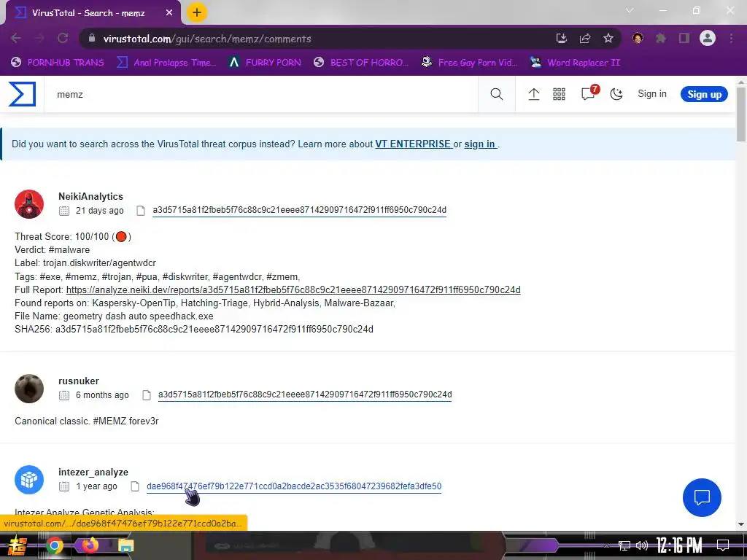Image resolution: width=747 pixels, height=560 pixels.
Task: Open the blue chat support bubble
Action: [x=702, y=497]
